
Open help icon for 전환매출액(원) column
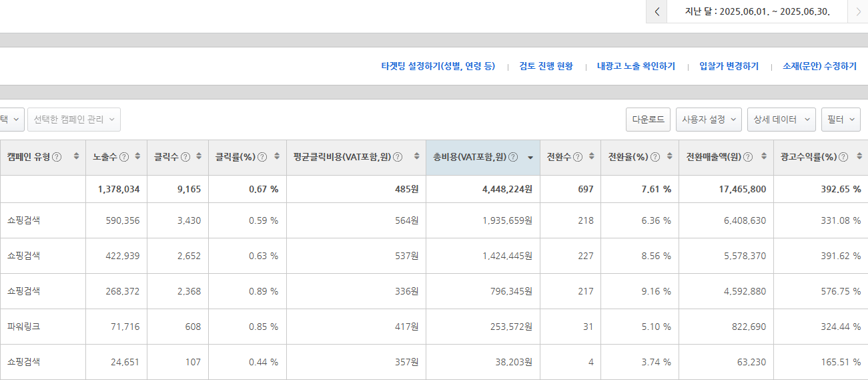(747, 157)
